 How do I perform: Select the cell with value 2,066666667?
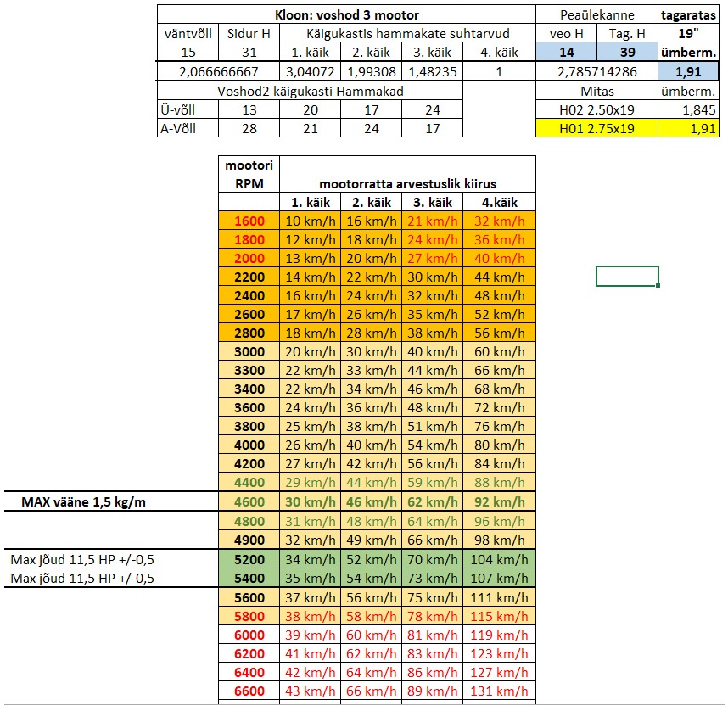pos(218,71)
